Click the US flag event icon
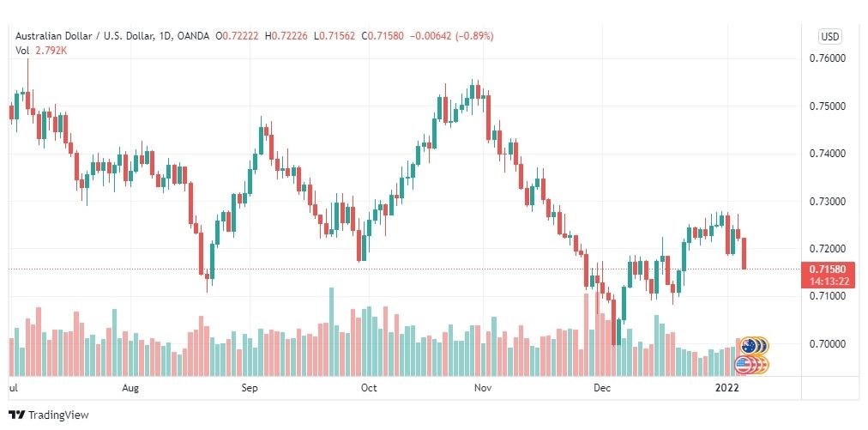 point(743,365)
